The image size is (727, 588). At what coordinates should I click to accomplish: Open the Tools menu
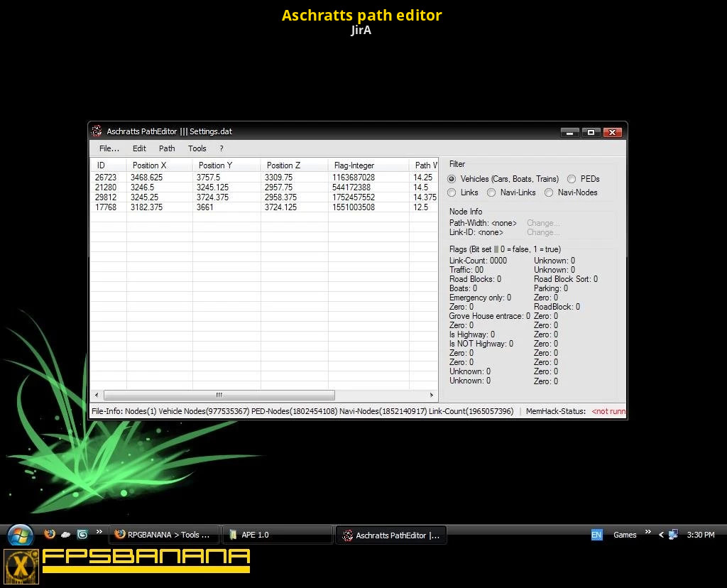197,148
